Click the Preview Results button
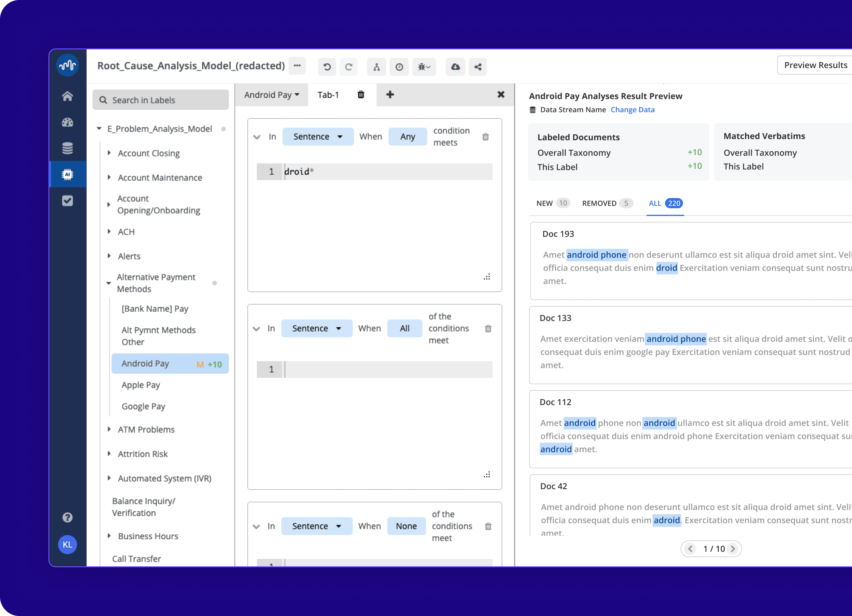Screen dimensions: 852x616 [x=815, y=65]
